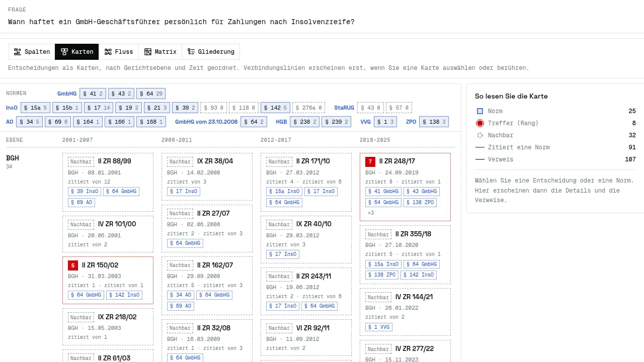The width and height of the screenshot is (644, 362).
Task: Click the Matrix view icon
Action: point(148,52)
